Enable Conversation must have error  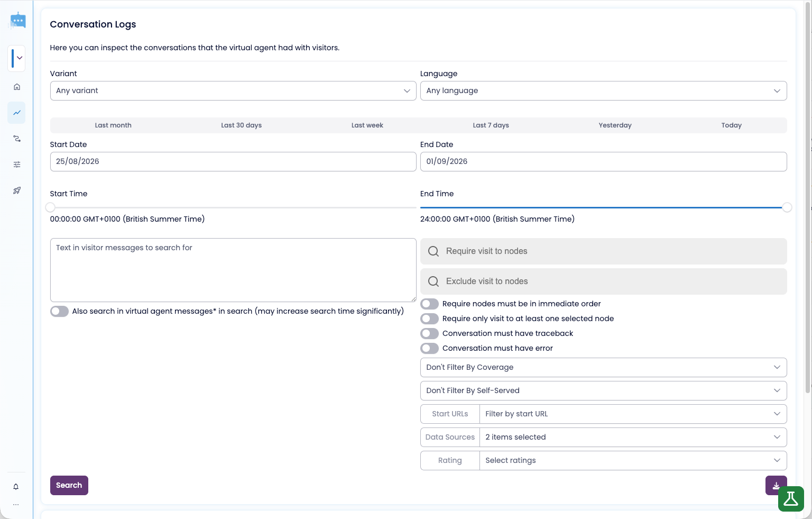pos(429,348)
